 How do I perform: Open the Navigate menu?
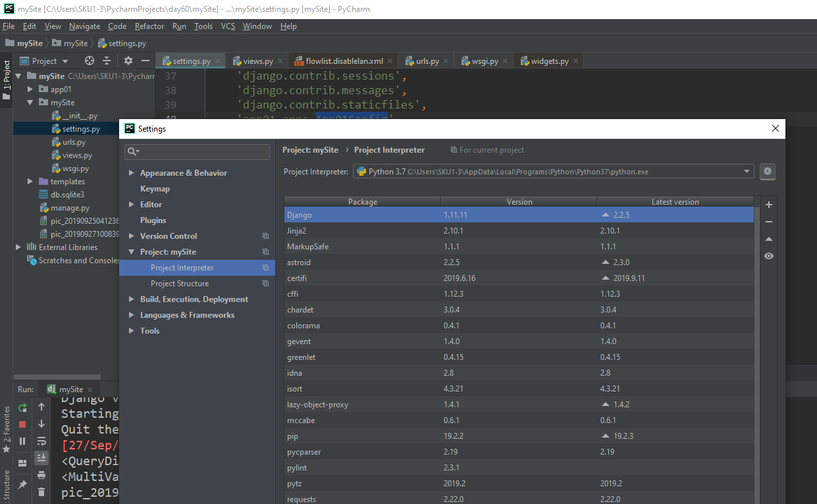pos(84,26)
